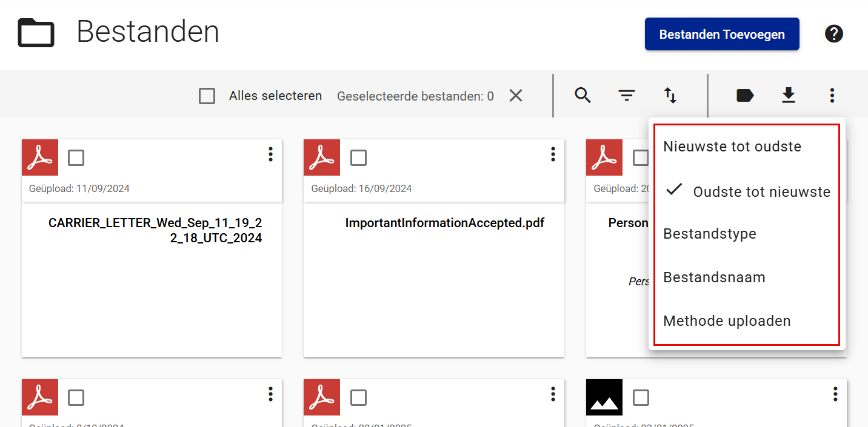This screenshot has width=868, height=427.
Task: Open the help question mark icon
Action: 834,34
